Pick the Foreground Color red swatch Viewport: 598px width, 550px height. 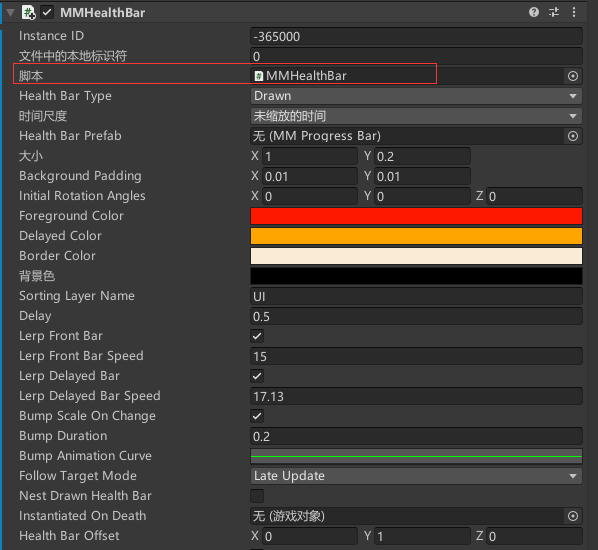(x=416, y=216)
